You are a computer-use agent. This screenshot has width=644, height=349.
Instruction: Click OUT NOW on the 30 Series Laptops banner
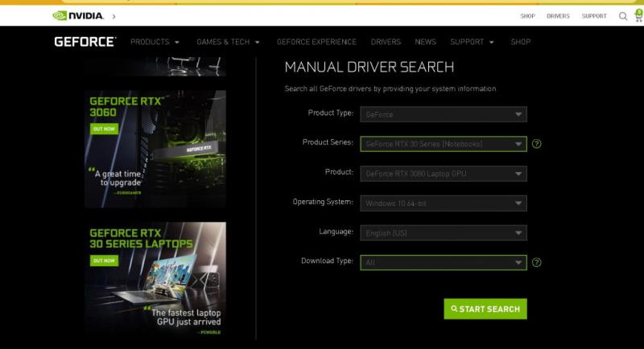pyautogui.click(x=104, y=261)
